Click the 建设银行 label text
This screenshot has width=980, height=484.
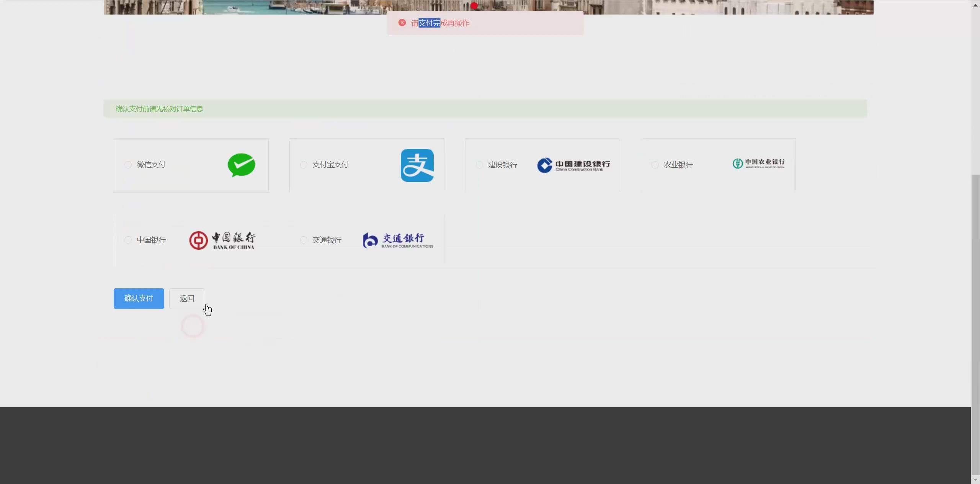503,165
